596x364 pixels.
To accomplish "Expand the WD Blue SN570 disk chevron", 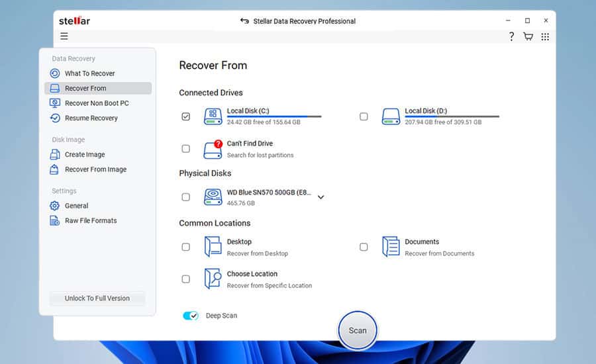I will click(321, 197).
